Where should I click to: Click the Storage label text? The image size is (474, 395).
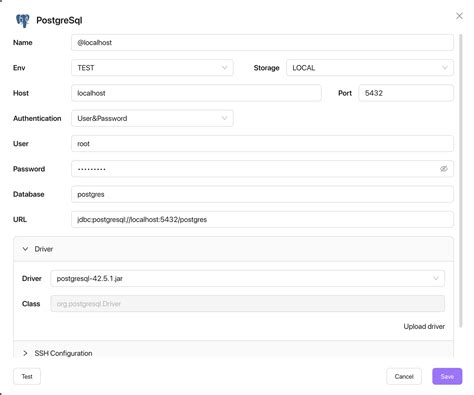point(266,68)
